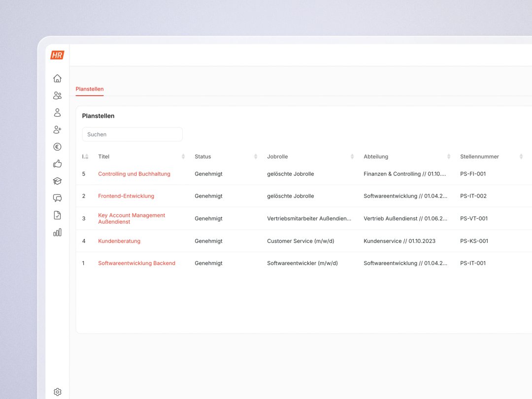Viewport: 532px width, 399px height.
Task: Click Finanzen & Controlling department cell
Action: [405, 174]
